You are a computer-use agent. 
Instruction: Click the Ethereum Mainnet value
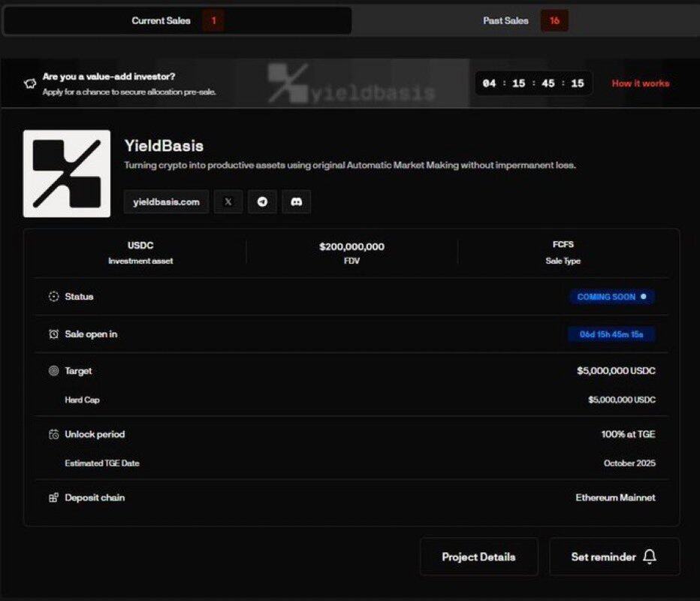tap(616, 497)
